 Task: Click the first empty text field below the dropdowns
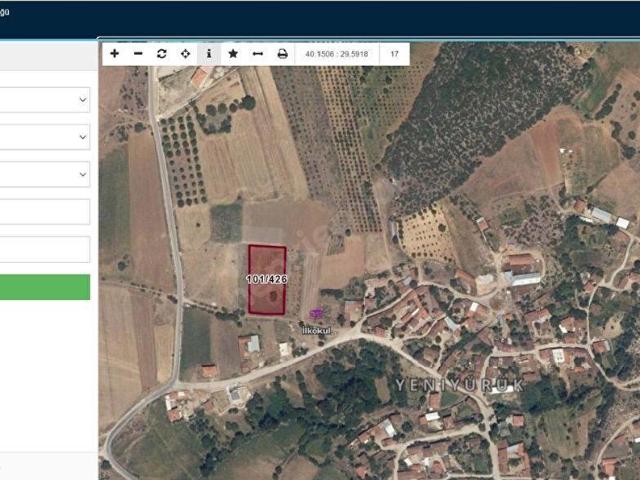coord(45,212)
